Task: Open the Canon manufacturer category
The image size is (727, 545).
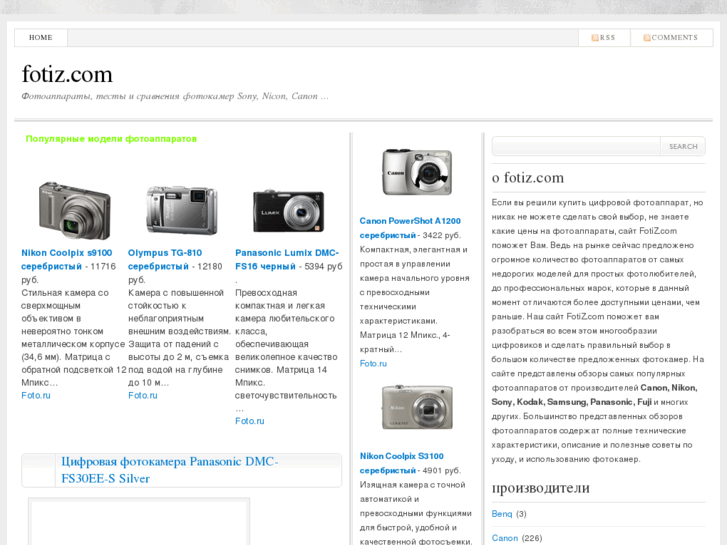Action: click(x=504, y=538)
